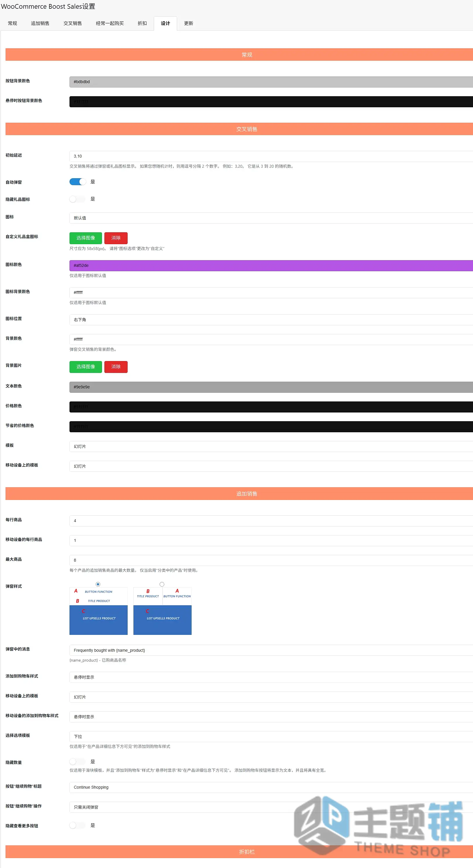Open the 经常一起购买 tab
The height and width of the screenshot is (868, 473).
pos(110,23)
